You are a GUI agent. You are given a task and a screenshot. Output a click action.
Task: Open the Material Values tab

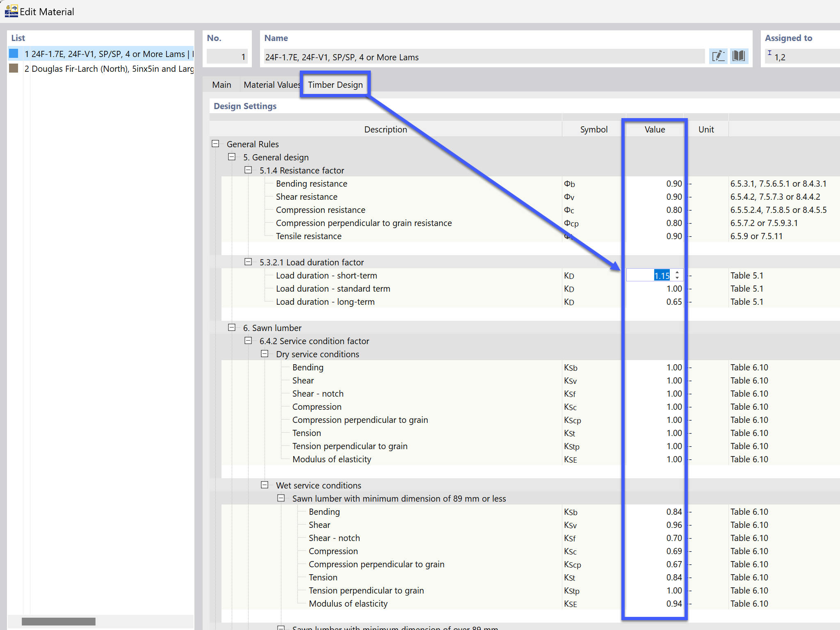(x=271, y=85)
